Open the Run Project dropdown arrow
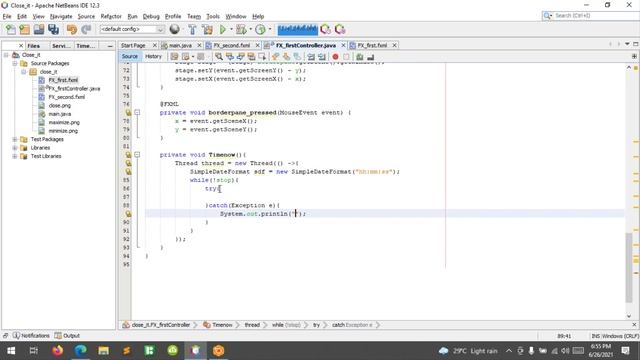Screen dimensions: 640x360 point(231,29)
